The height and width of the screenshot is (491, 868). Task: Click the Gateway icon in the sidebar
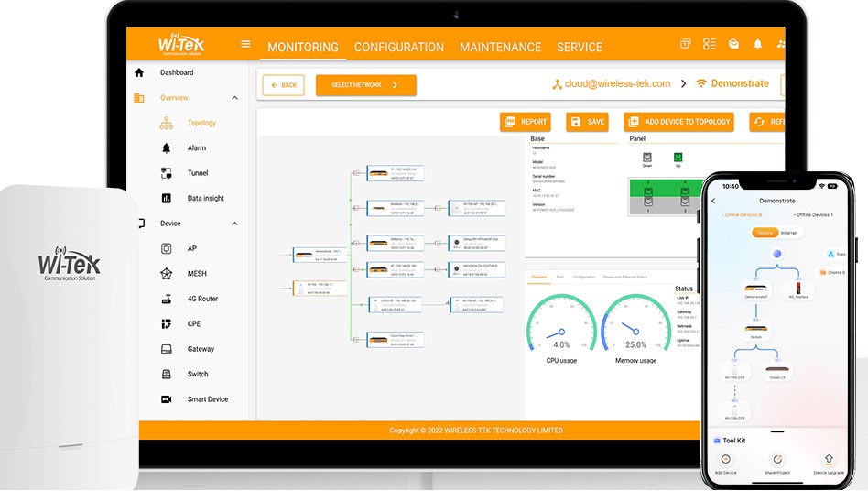[166, 349]
